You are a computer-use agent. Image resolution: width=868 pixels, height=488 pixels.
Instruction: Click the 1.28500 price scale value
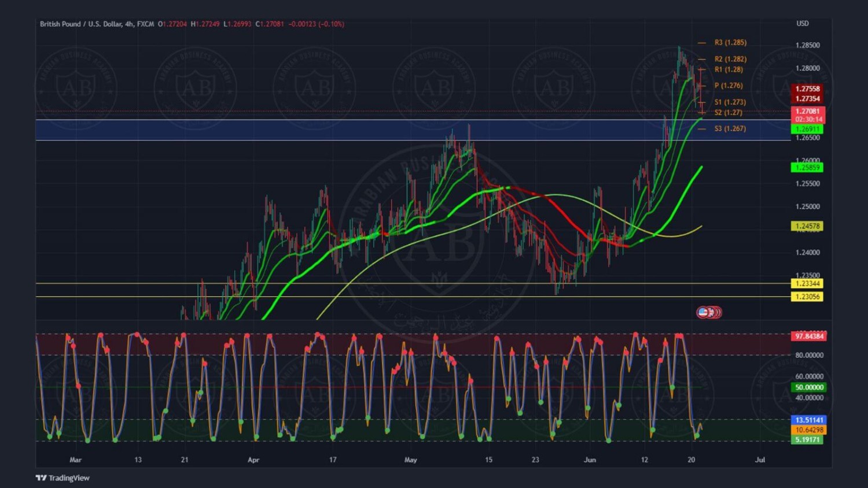(808, 45)
